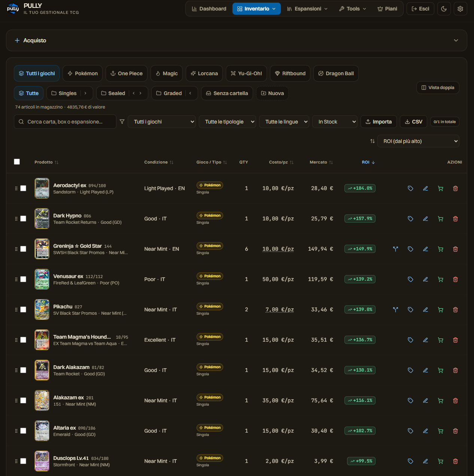Add Venusaur ex to cart icon
This screenshot has width=474, height=476.
point(440,280)
